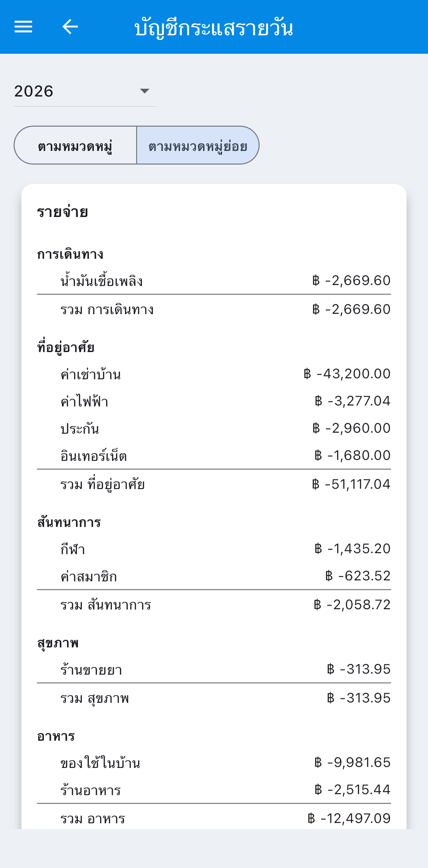428x868 pixels.
Task: Select ตามหมวดหมู่ย่อย segment
Action: [x=198, y=145]
